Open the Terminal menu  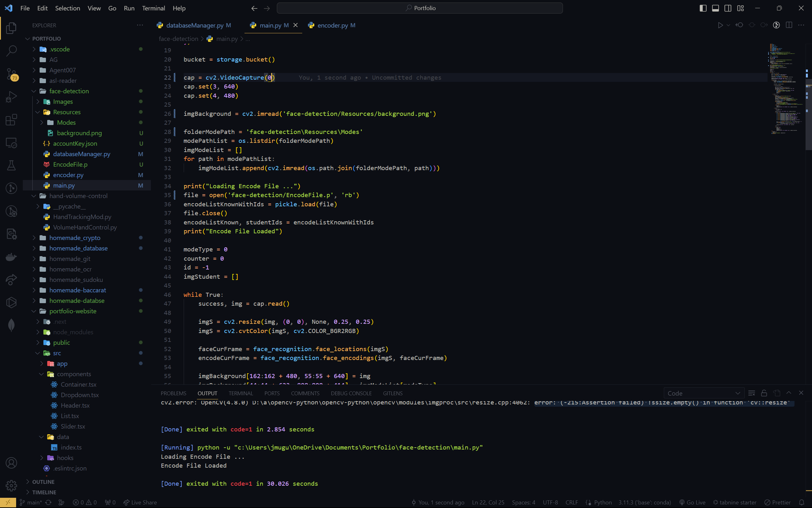click(x=153, y=8)
